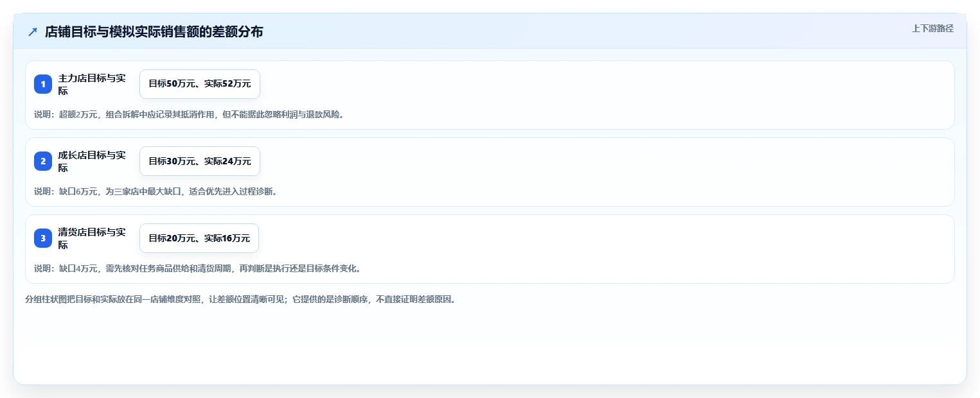Click the 目标30万元、实际24万元 value box
The height and width of the screenshot is (398, 980).
click(x=200, y=161)
